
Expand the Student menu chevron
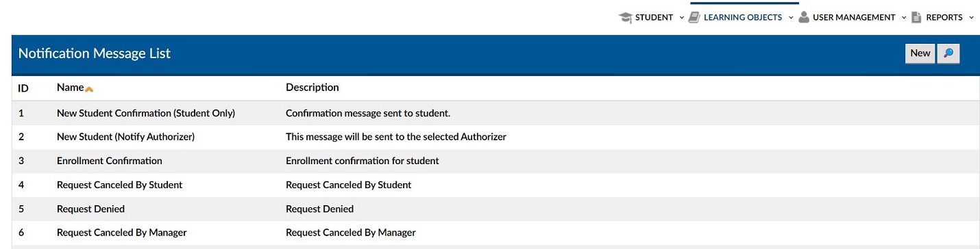682,18
